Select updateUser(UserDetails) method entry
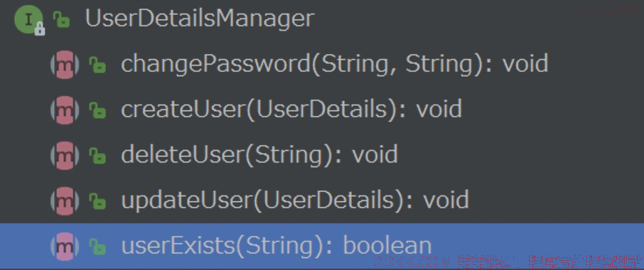The image size is (644, 270). [x=295, y=200]
